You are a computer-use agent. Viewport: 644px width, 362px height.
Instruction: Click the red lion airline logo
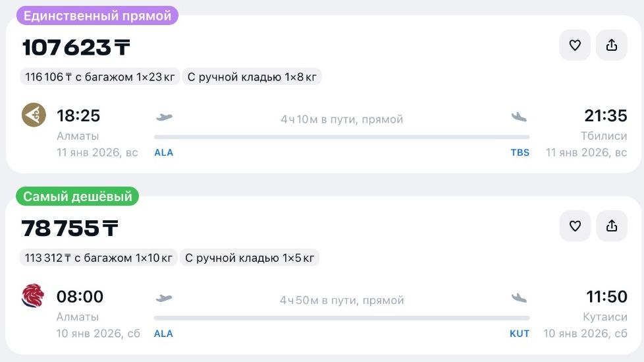tap(34, 296)
